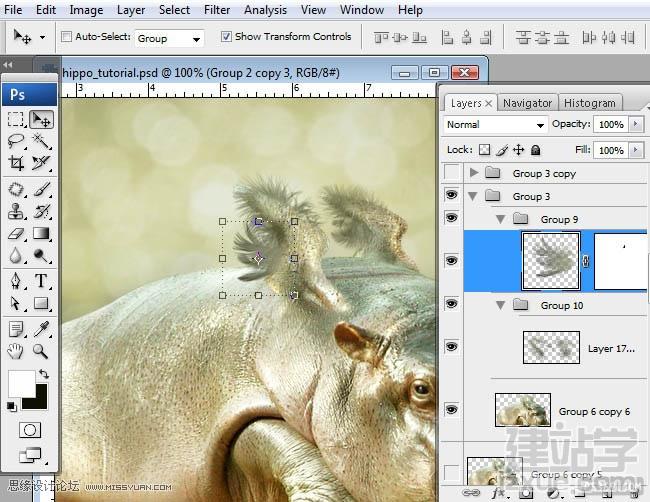This screenshot has width=650, height=502.
Task: Select the History Brush tool
Action: point(41,211)
